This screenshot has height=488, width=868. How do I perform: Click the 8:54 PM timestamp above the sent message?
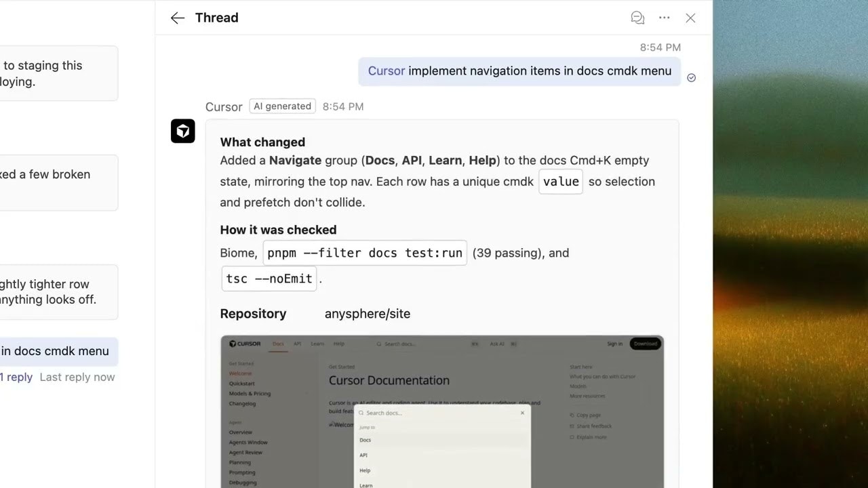pyautogui.click(x=660, y=47)
